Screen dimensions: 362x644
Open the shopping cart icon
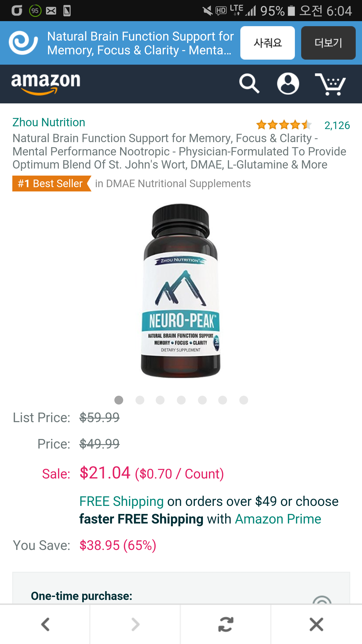330,84
